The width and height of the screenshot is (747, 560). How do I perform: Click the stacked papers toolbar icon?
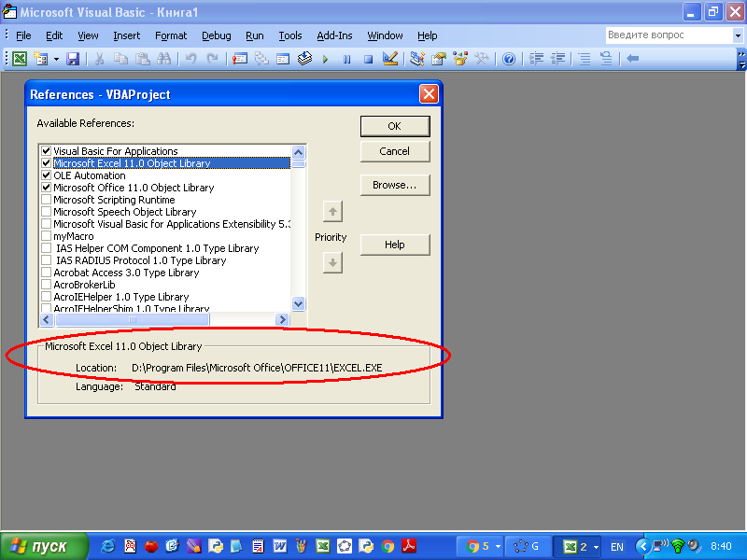pos(304,59)
